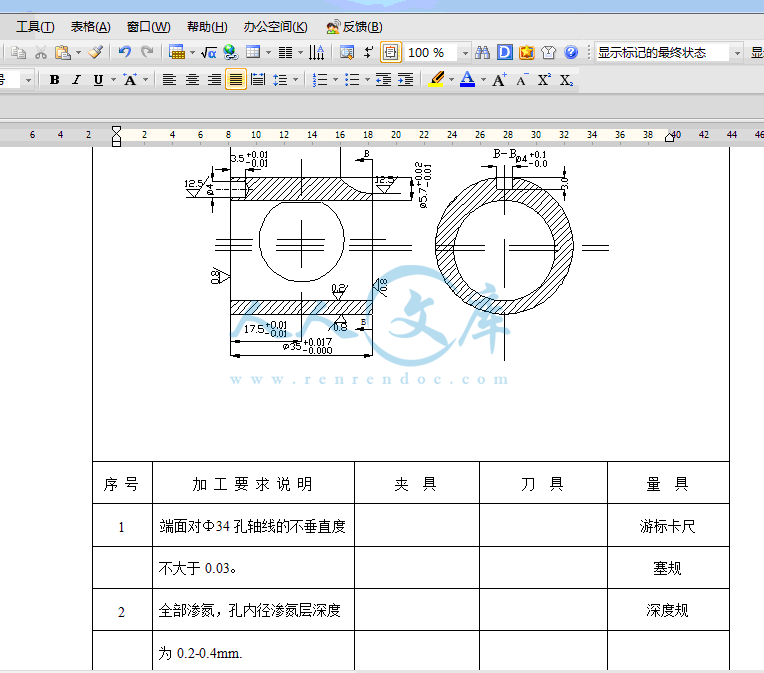The height and width of the screenshot is (673, 764).
Task: Expand the table grid dropdown arrow
Action: [x=268, y=53]
